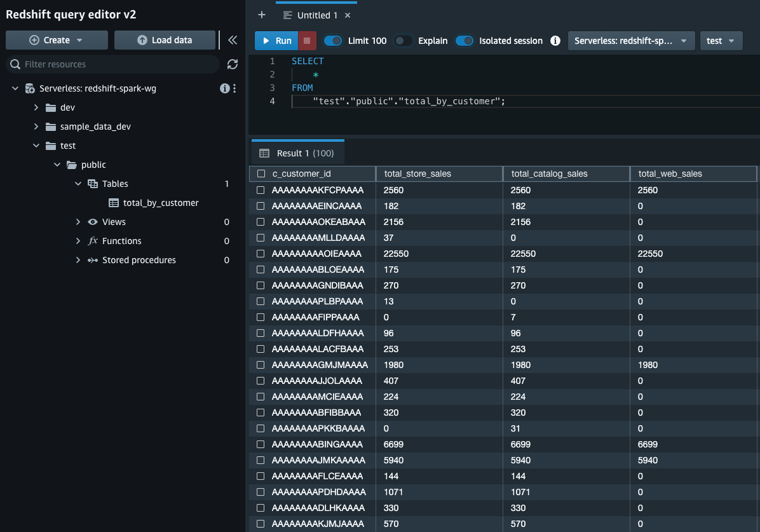
Task: Select total_by_customer table in tree
Action: point(161,203)
